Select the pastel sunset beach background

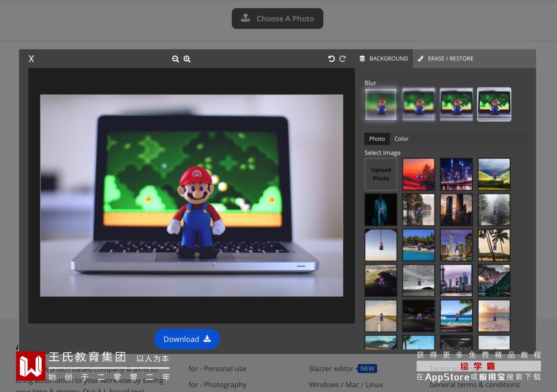(x=494, y=316)
